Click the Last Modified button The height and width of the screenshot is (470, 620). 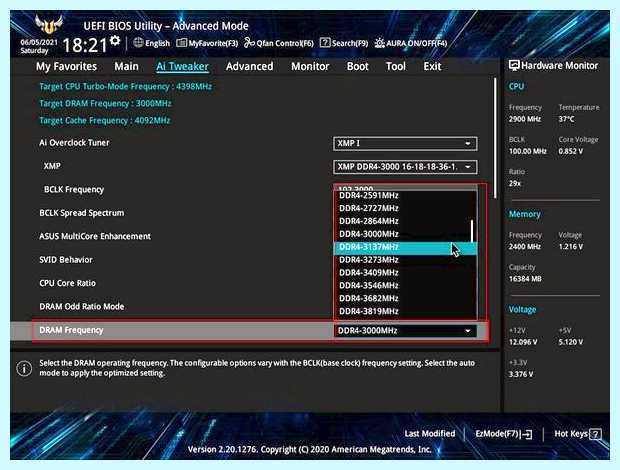click(429, 434)
